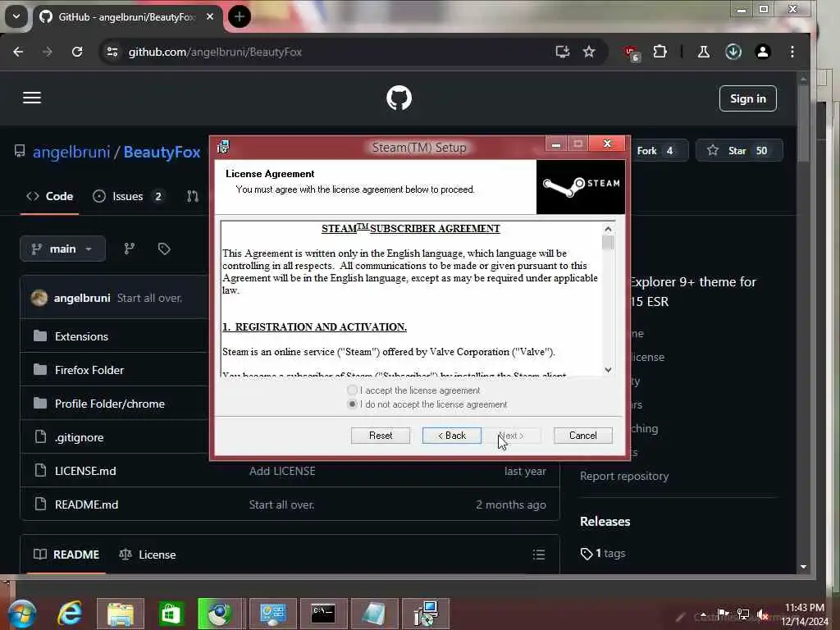Open the README.md file
The width and height of the screenshot is (840, 630).
(86, 504)
